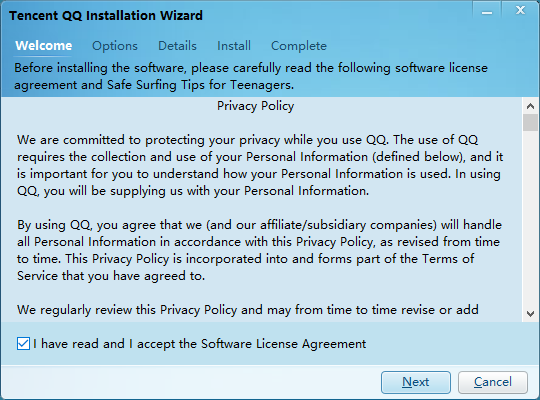Click the 'I have read and I accept' label

200,344
